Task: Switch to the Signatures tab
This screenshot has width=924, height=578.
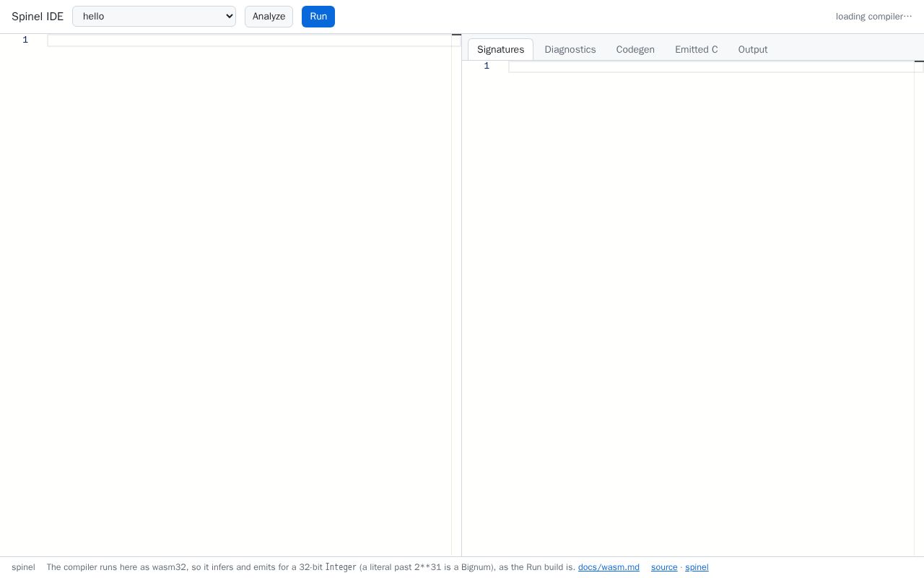Action: 500,49
